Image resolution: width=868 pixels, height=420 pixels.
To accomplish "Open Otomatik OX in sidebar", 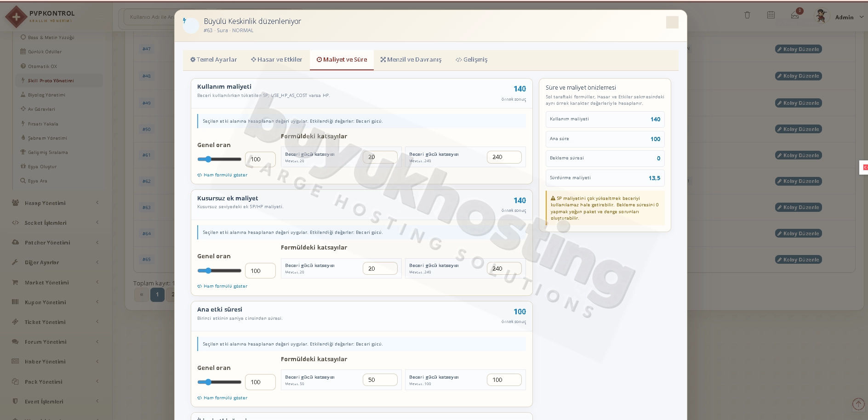I will [x=42, y=66].
